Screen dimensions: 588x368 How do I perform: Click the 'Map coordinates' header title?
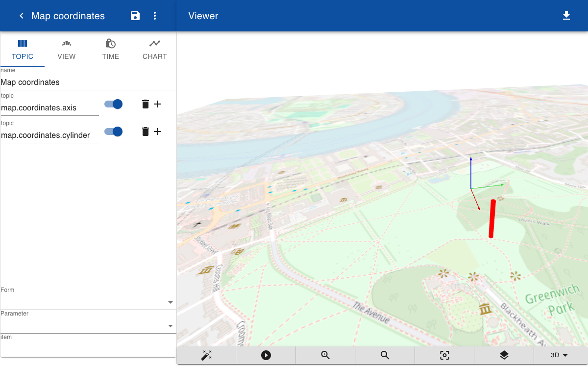click(68, 16)
